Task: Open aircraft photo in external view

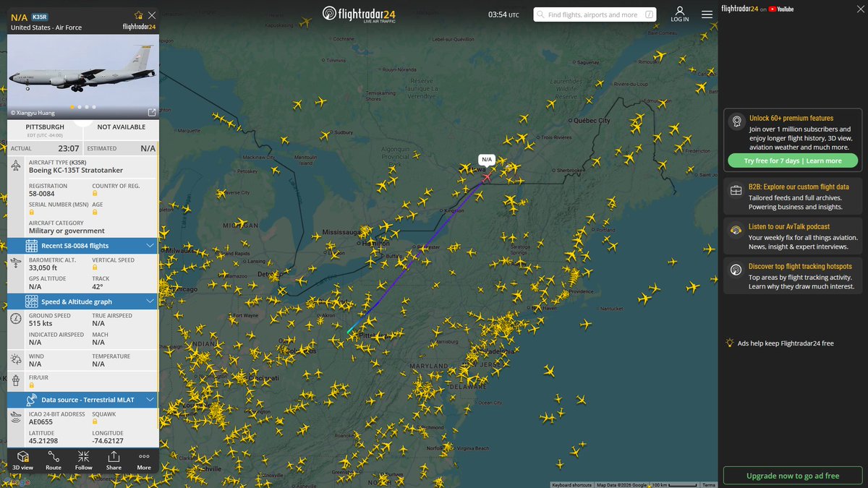Action: point(151,112)
